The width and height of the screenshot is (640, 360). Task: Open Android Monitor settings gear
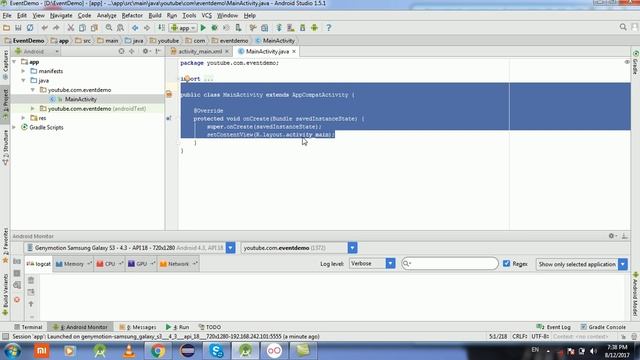click(x=611, y=236)
